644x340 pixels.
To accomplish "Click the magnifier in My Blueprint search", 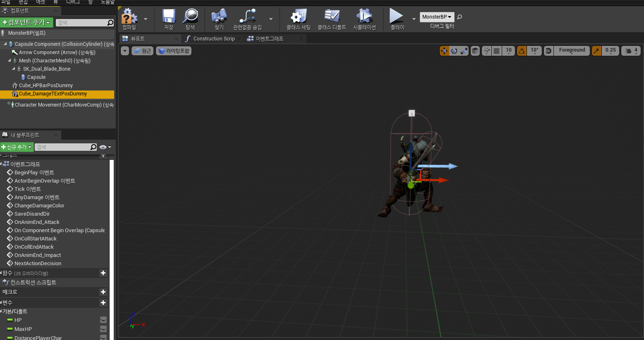I will pyautogui.click(x=93, y=147).
